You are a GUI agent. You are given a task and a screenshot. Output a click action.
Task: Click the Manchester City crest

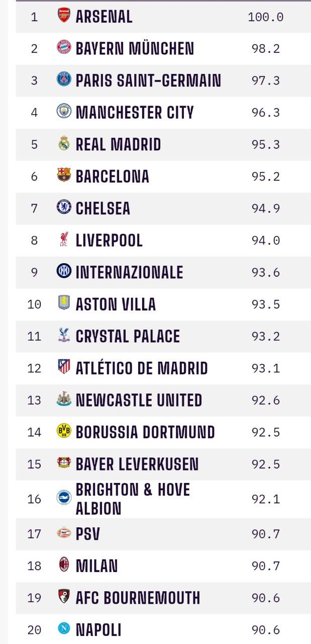pos(64,111)
